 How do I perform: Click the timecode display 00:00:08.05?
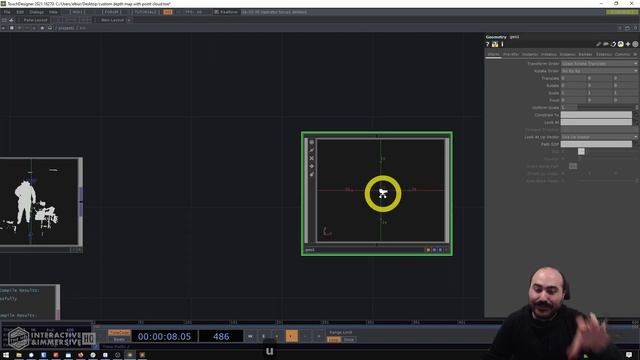click(x=164, y=337)
